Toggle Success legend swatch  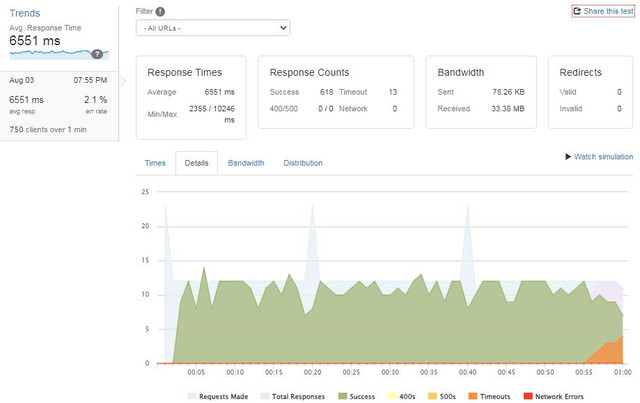coord(342,396)
